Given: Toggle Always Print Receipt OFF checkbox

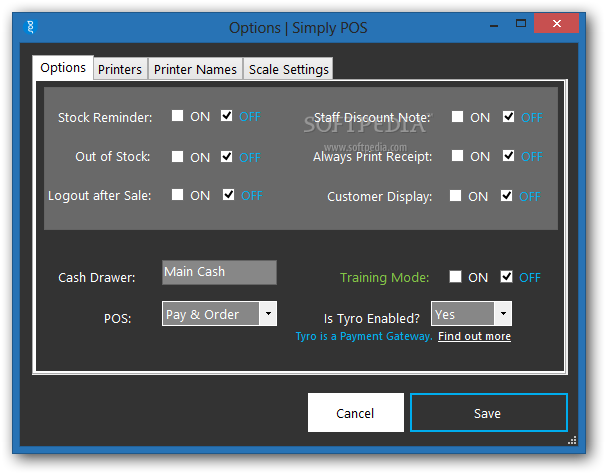Looking at the screenshot, I should click(508, 155).
